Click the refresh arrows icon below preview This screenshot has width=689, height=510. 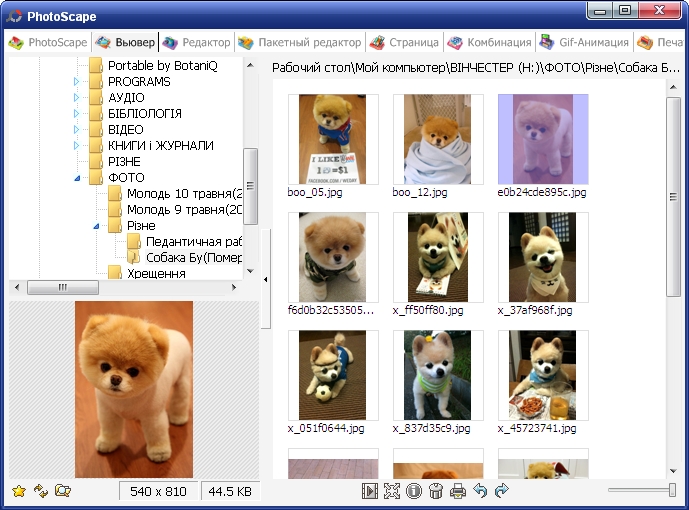click(41, 491)
